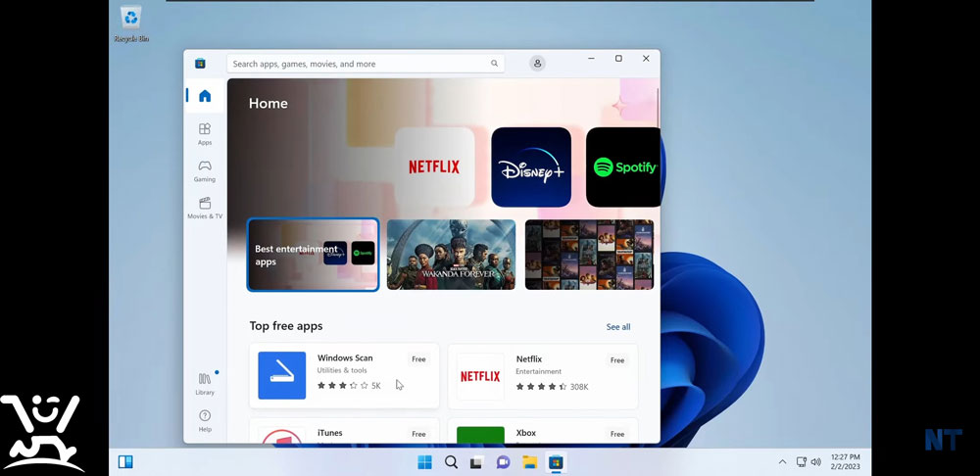Open the Widgets button on taskbar

(x=125, y=462)
